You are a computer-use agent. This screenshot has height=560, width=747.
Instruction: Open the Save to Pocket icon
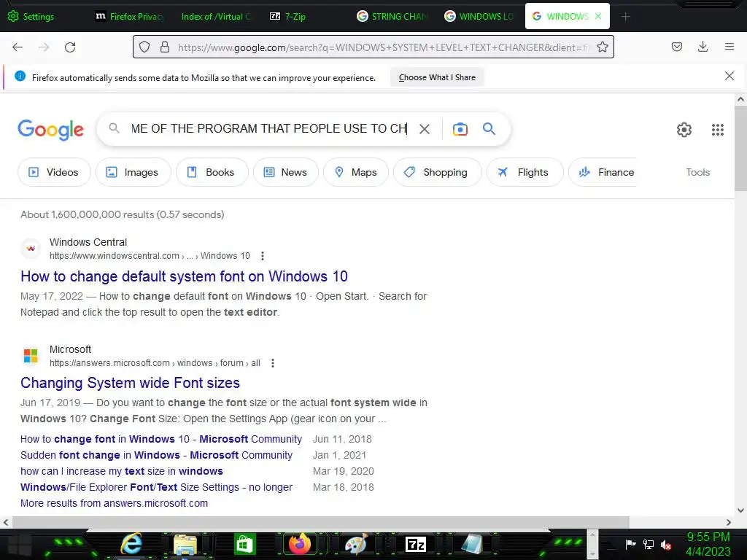[x=677, y=47]
